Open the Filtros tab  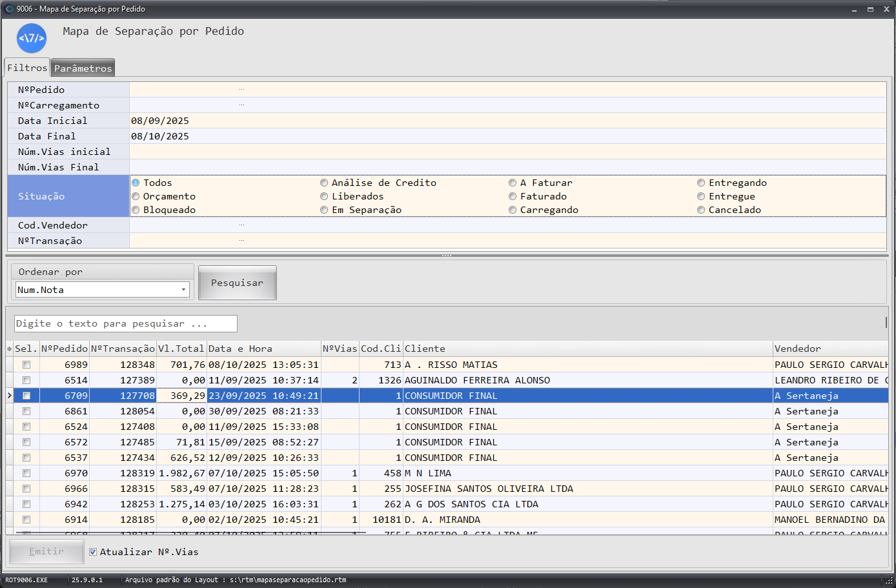(x=27, y=68)
